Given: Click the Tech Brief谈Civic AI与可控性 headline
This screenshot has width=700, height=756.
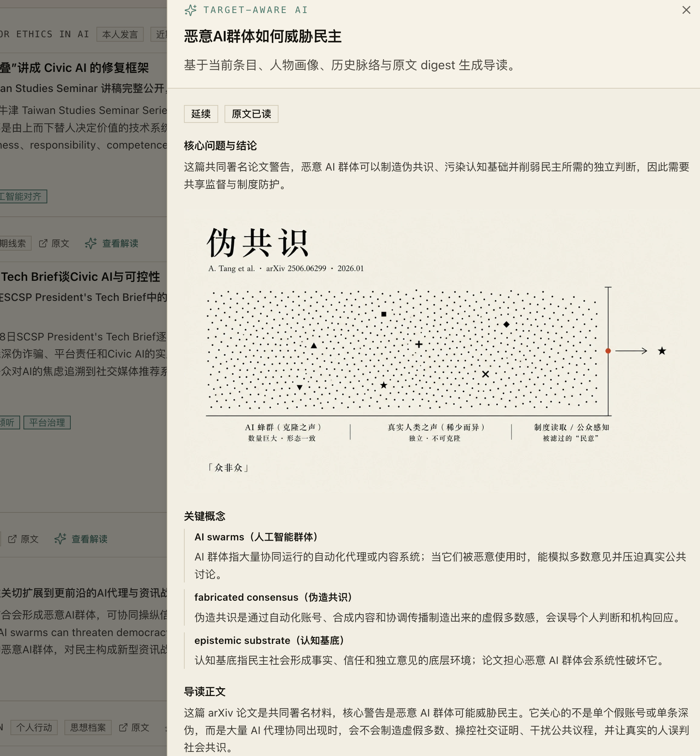Looking at the screenshot, I should click(x=80, y=277).
